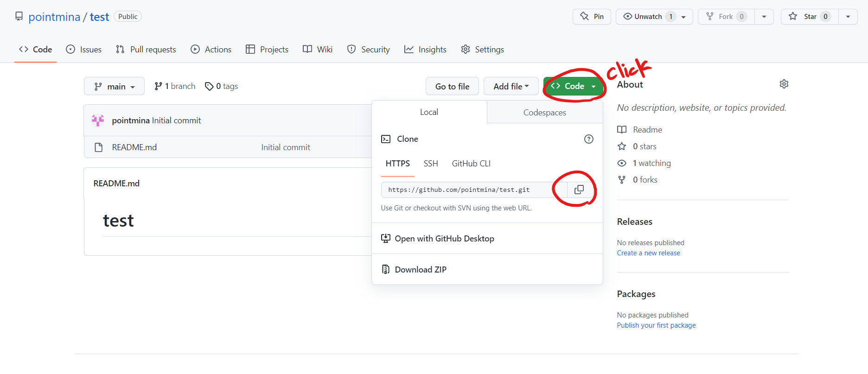This screenshot has width=868, height=374.
Task: Click the Go to file button
Action: click(452, 86)
